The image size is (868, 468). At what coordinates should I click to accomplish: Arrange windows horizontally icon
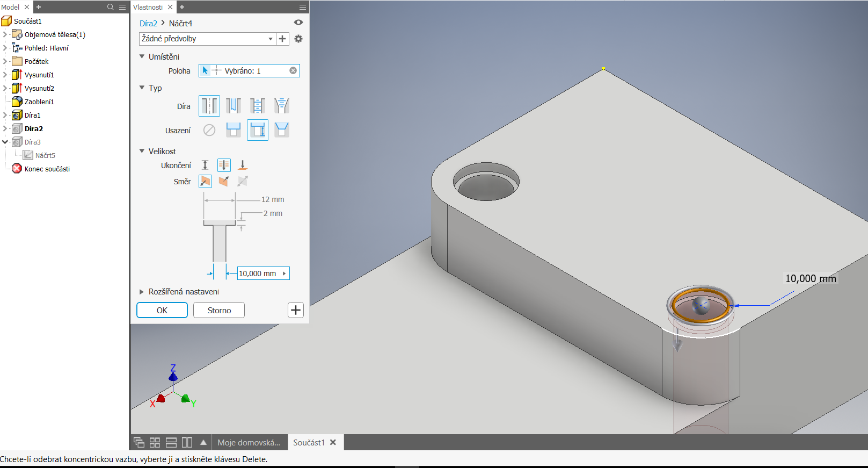tap(171, 442)
